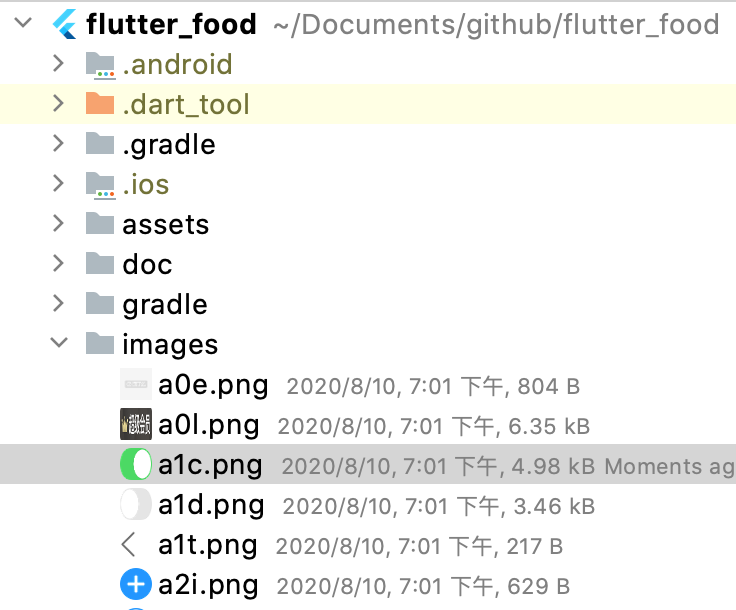
Task: Expand the .gradle folder arrow
Action: [59, 144]
